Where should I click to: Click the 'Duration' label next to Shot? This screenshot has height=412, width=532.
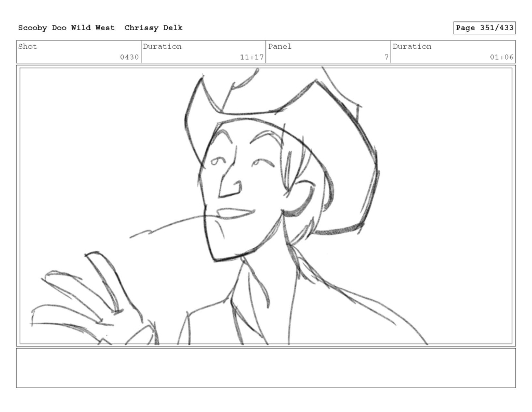[x=162, y=46]
